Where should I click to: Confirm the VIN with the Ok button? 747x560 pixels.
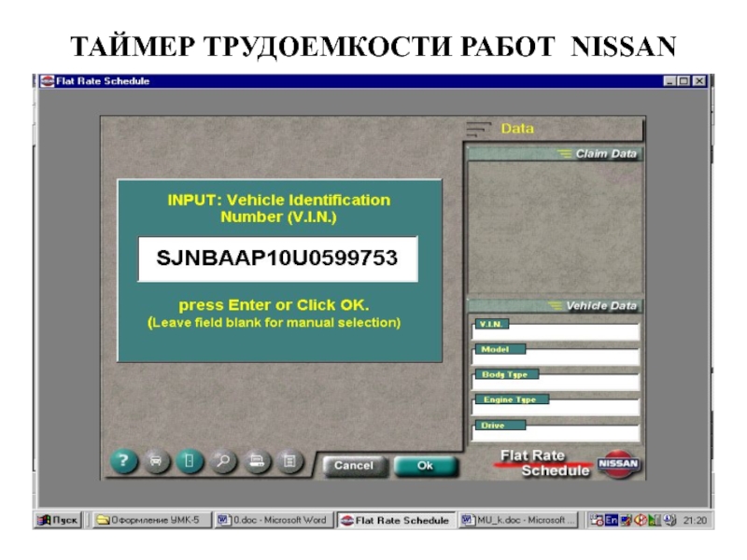tap(426, 466)
